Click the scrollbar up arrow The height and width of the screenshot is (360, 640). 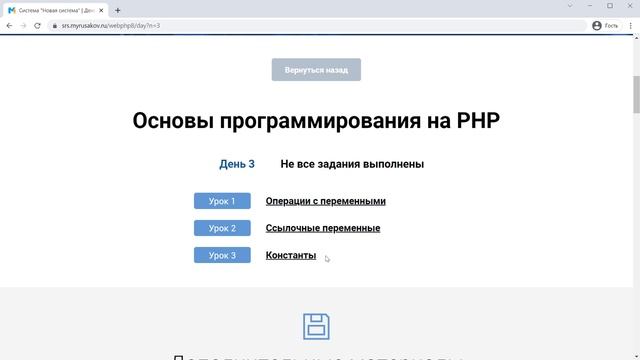pos(636,38)
